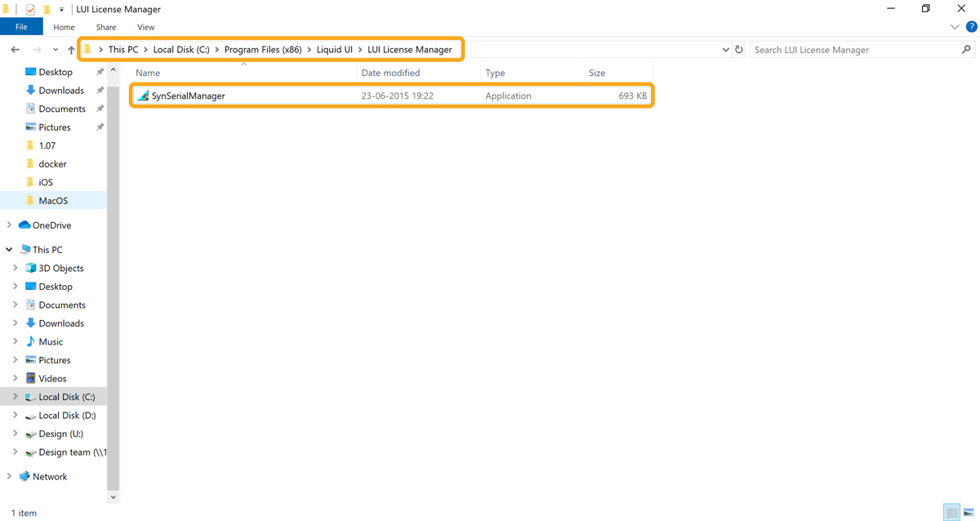Click the Videos film icon
The height and width of the screenshot is (521, 980).
click(x=31, y=378)
